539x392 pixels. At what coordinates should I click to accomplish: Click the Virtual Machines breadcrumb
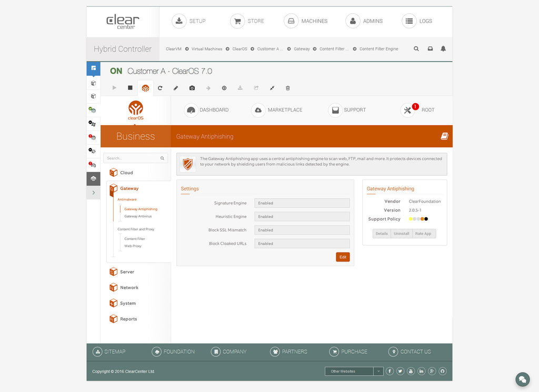click(206, 49)
